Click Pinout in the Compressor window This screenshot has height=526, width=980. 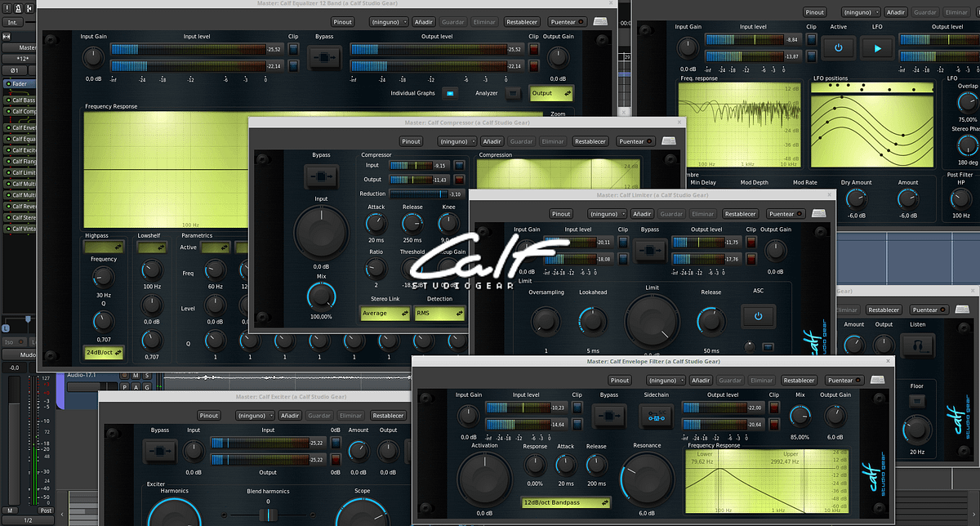click(411, 141)
